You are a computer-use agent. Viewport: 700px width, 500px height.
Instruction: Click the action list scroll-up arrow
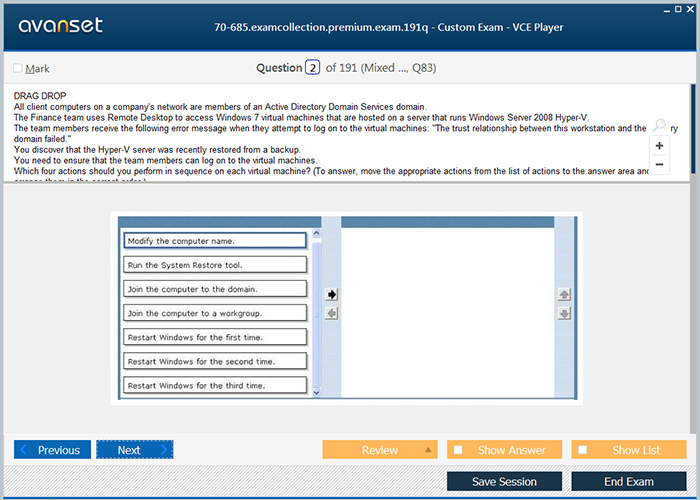point(317,233)
